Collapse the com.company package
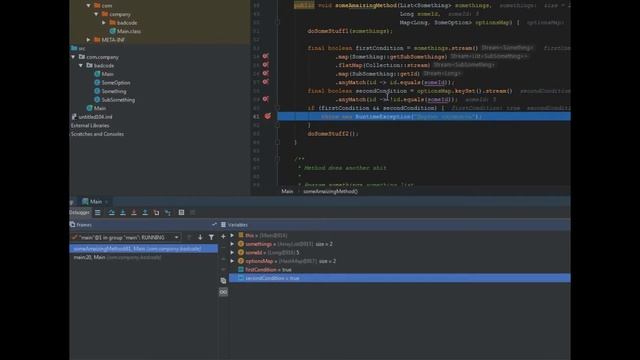 click(x=73, y=57)
